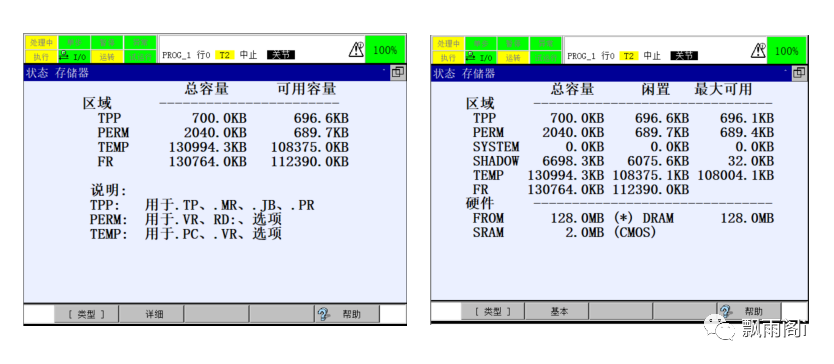Click the 689.4KB PERM max value
The height and width of the screenshot is (364, 834).
click(x=747, y=132)
